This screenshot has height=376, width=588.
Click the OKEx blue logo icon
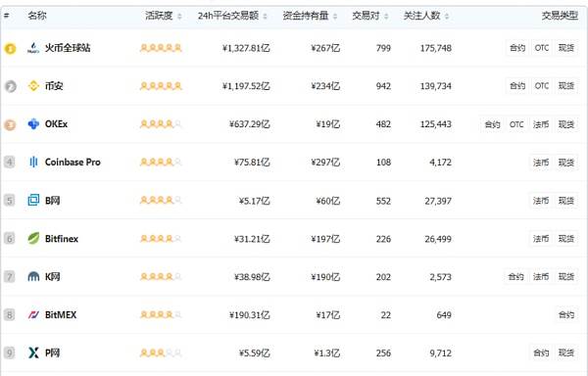[x=33, y=124]
